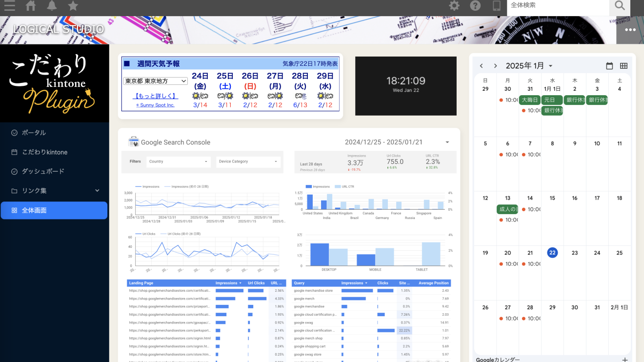This screenshot has height=362, width=644.
Task: Click the 3.3万 Impressions scorecard value
Action: pos(355,162)
